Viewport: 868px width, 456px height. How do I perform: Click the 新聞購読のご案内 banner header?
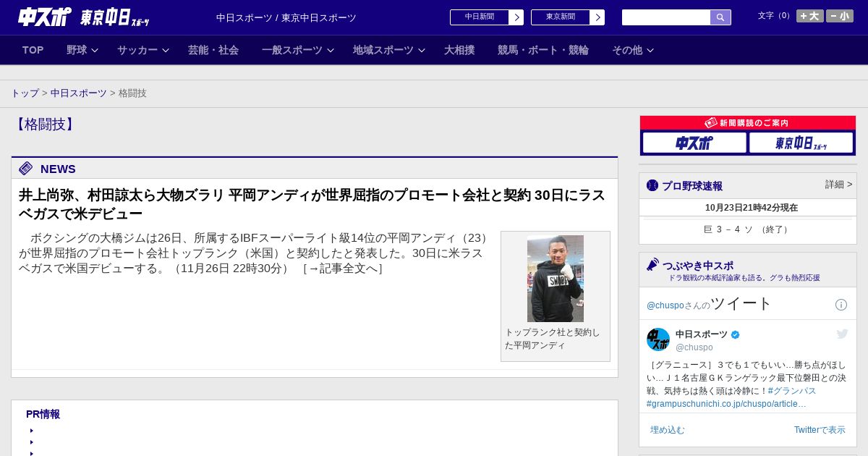(x=747, y=123)
